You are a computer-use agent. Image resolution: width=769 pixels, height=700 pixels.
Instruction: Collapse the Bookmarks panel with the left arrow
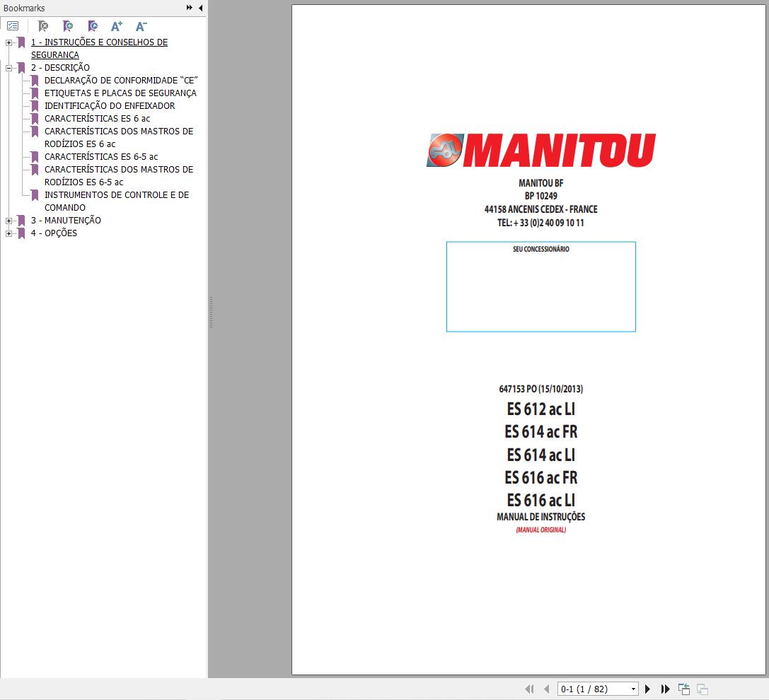pyautogui.click(x=201, y=8)
